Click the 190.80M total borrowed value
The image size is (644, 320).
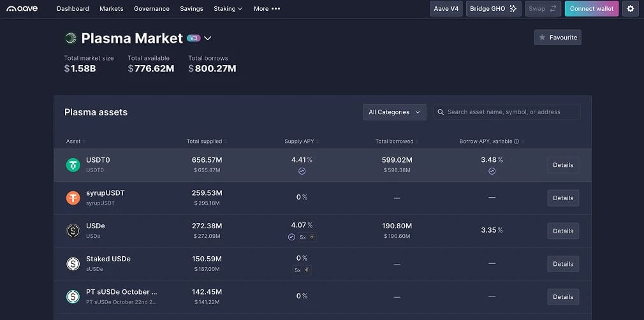pyautogui.click(x=397, y=226)
